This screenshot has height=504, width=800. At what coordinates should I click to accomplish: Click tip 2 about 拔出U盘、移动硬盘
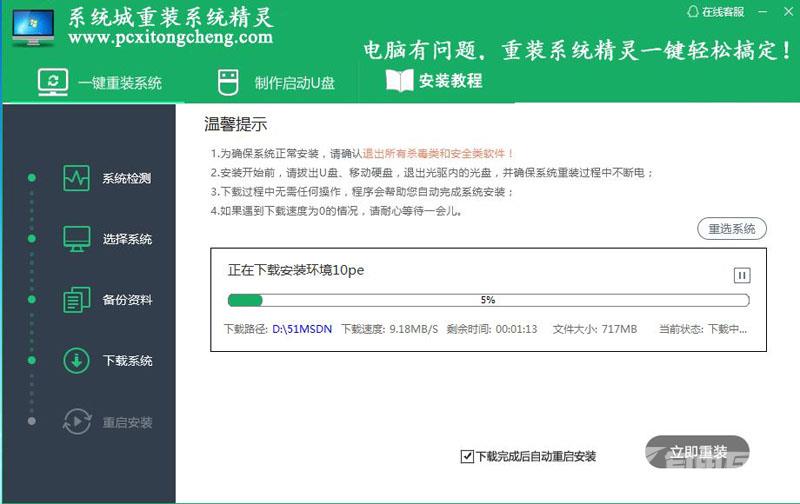[432, 172]
